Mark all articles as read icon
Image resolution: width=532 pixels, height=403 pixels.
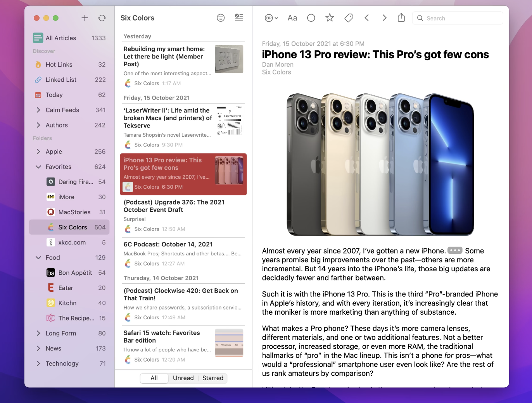point(239,17)
